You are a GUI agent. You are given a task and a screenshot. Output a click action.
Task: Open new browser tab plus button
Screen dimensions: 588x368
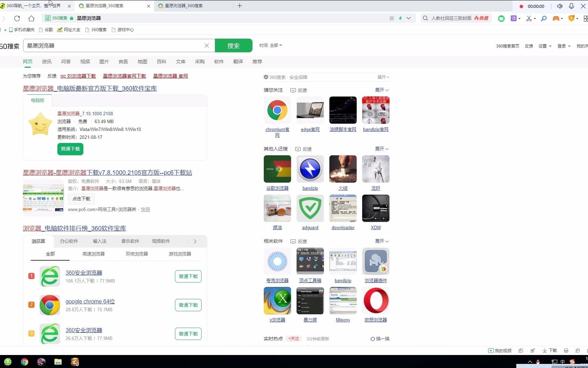240,6
